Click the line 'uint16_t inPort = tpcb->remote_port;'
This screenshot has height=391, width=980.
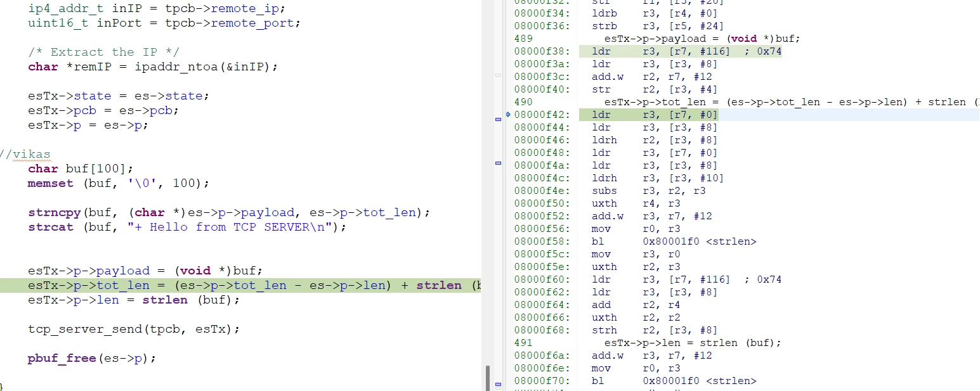tap(164, 23)
